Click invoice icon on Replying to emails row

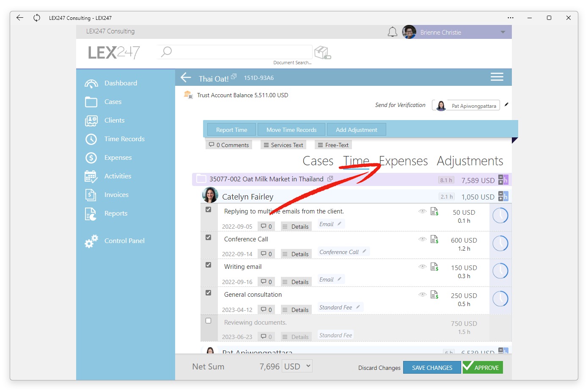434,211
